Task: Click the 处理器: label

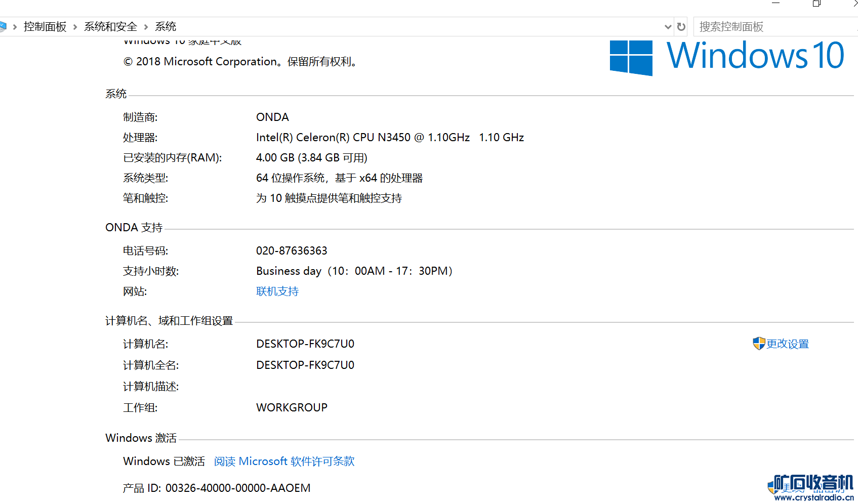Action: tap(140, 138)
